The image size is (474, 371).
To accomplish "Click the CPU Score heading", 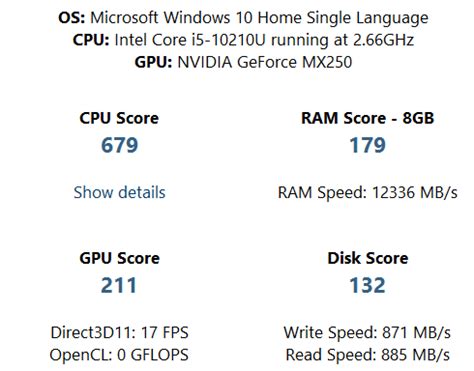I will point(119,118).
